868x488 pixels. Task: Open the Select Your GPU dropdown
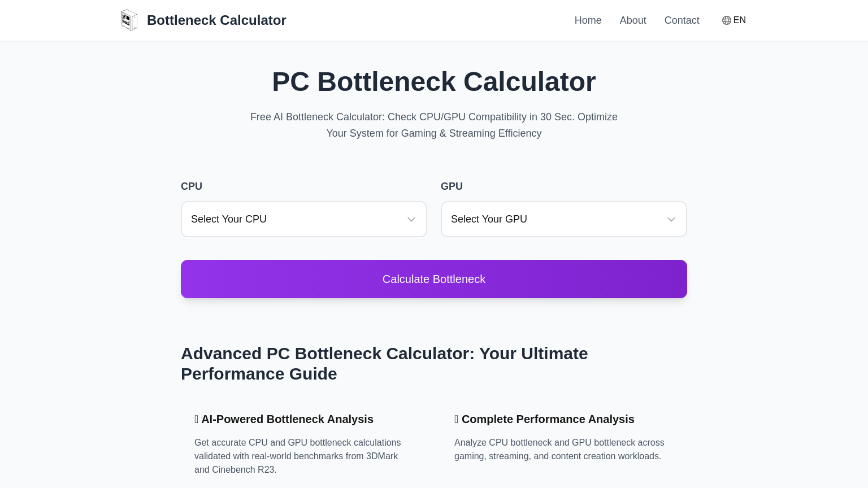(564, 219)
